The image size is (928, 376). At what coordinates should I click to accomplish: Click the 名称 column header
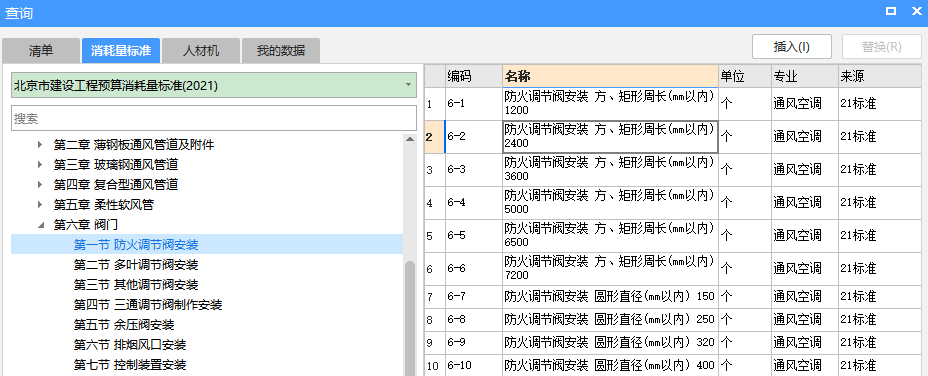click(x=611, y=76)
